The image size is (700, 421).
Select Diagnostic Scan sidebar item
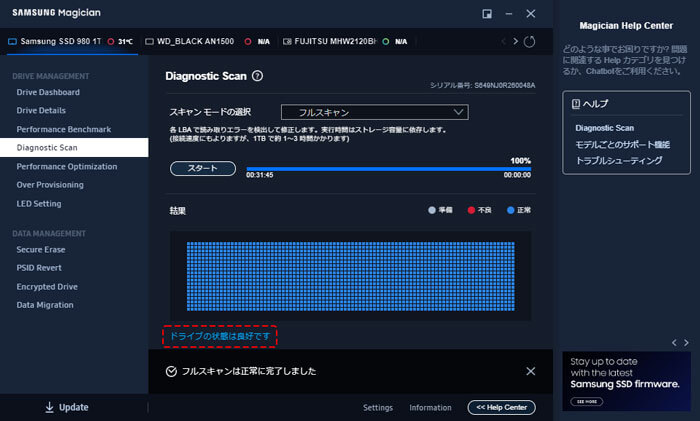pos(74,147)
